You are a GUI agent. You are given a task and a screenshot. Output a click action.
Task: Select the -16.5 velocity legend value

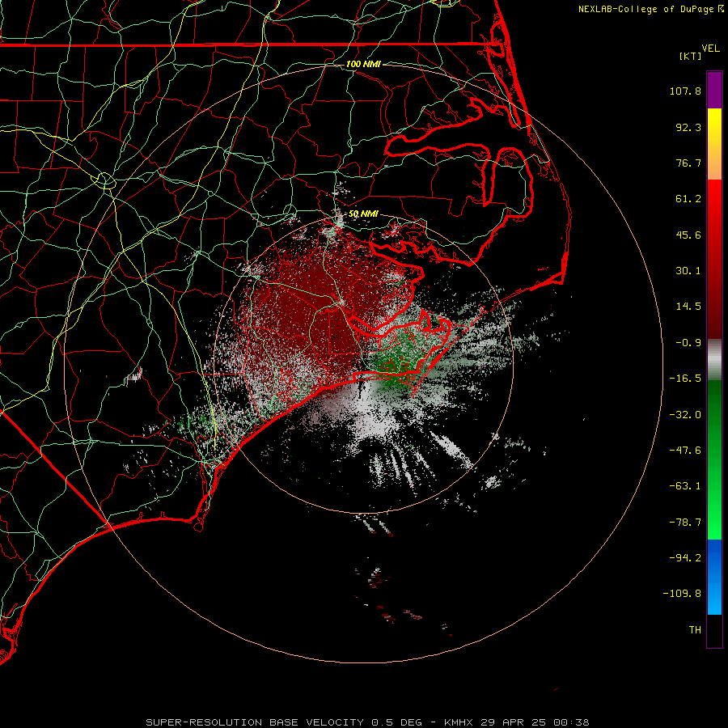pos(685,379)
